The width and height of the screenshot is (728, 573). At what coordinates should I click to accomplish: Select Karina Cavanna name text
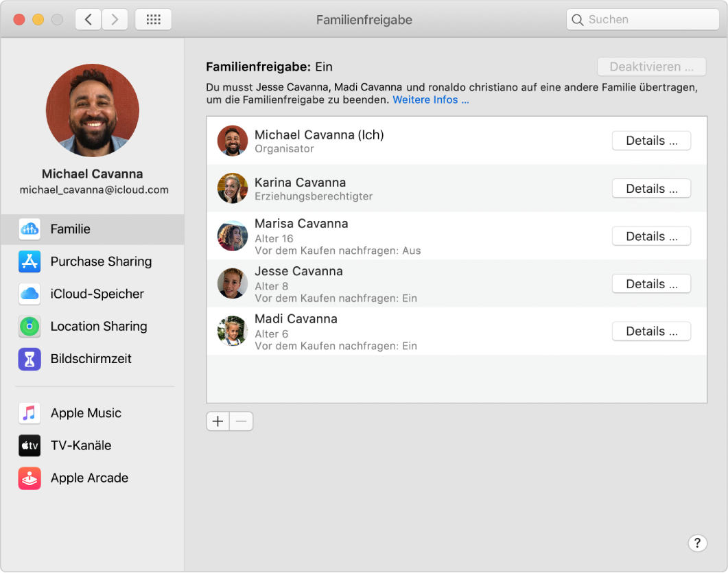(x=300, y=182)
